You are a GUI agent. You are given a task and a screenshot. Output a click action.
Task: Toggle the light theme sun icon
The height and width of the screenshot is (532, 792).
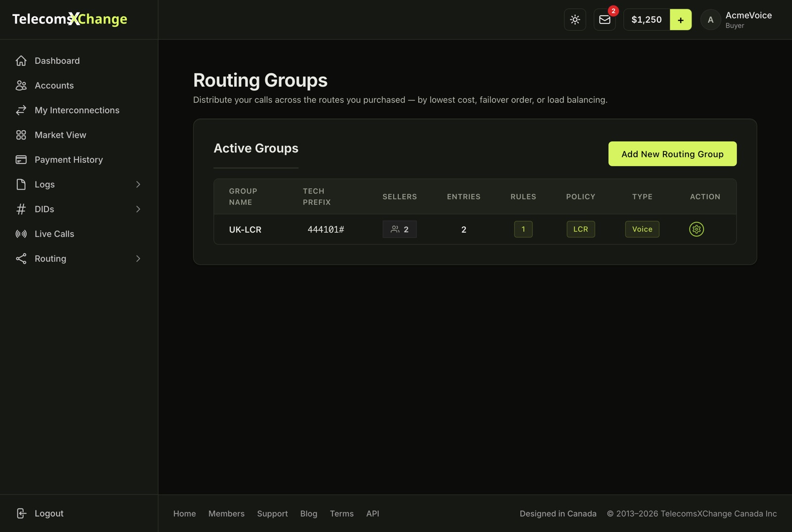click(x=575, y=20)
